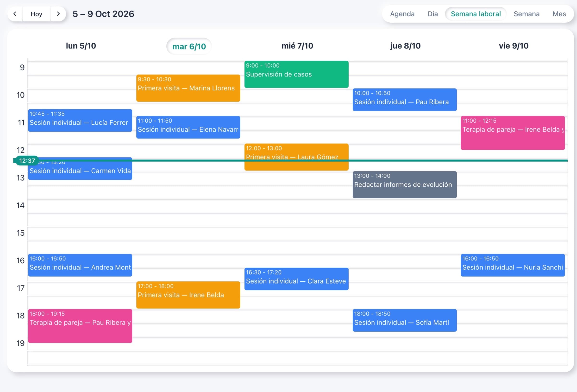Open Primera visita — Laura Gómez event

[296, 157]
